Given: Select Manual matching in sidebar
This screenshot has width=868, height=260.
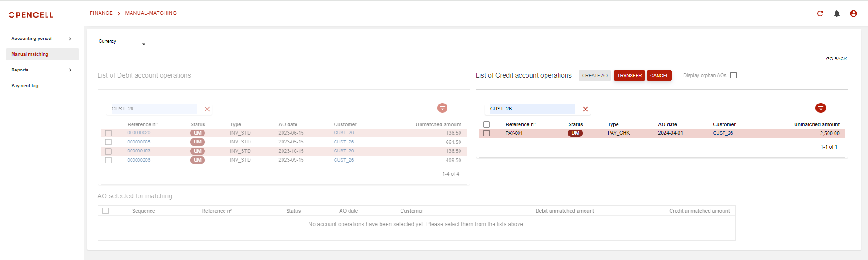Looking at the screenshot, I should pyautogui.click(x=30, y=54).
